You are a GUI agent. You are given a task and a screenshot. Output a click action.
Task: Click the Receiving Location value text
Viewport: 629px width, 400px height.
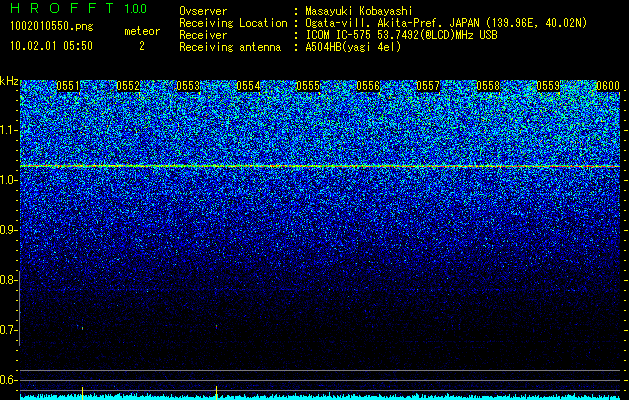click(x=446, y=23)
